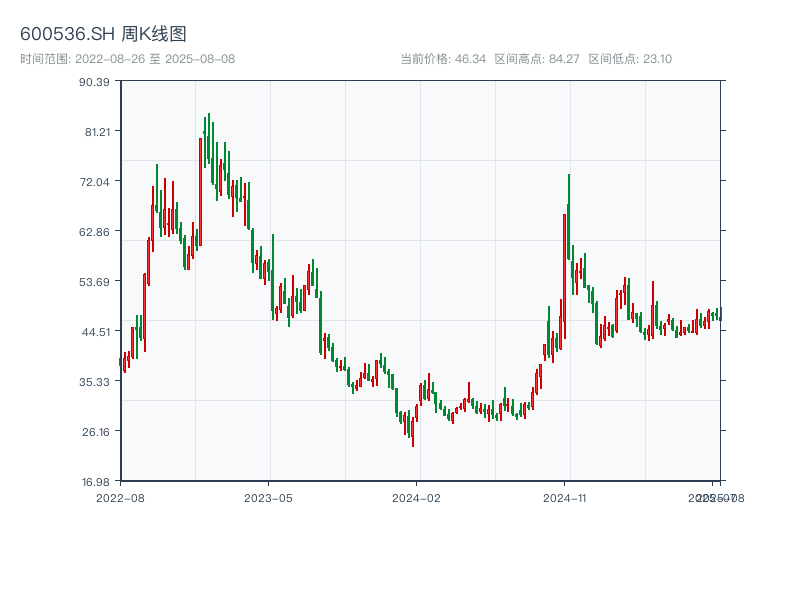800x600 pixels.
Task: Click y-axis label 62.86
Action: click(x=94, y=232)
